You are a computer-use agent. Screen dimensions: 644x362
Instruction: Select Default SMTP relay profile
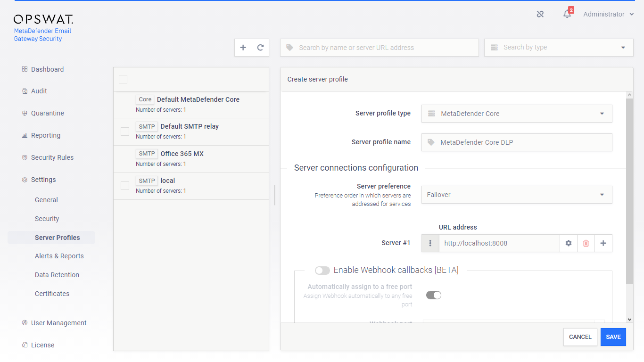tap(191, 132)
